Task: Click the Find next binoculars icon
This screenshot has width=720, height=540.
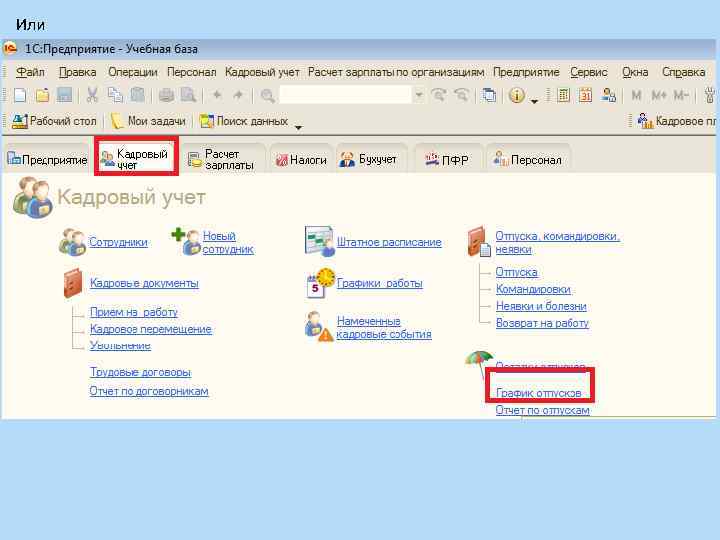Action: coord(439,95)
